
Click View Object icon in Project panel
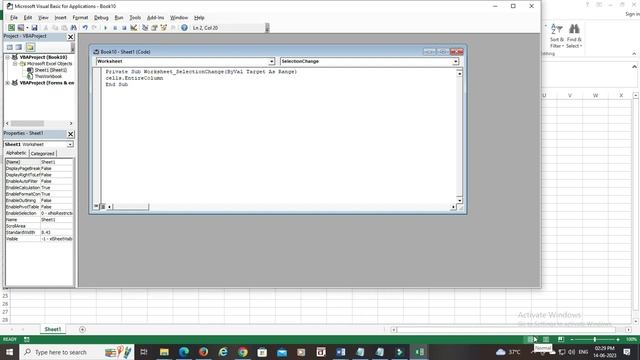click(18, 47)
